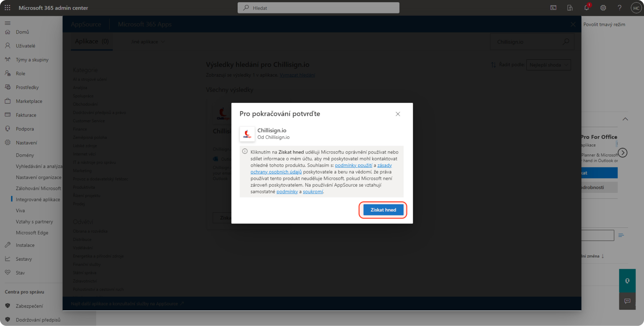Click the Prostředky resources icon
The image size is (644, 326).
[8, 87]
